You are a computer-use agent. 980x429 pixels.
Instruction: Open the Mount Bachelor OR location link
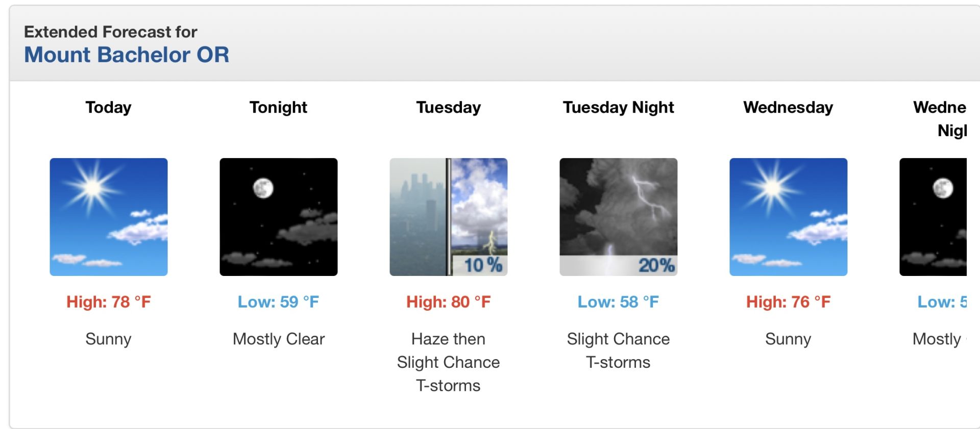127,55
